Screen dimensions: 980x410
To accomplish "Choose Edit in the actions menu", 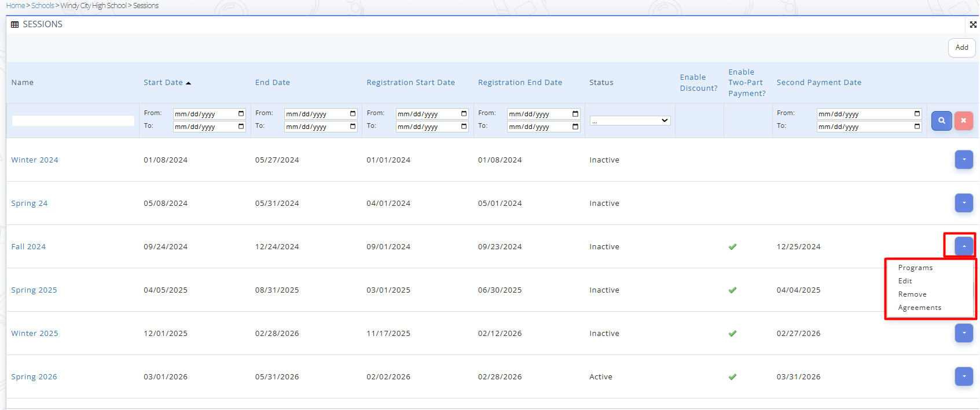I will point(905,281).
